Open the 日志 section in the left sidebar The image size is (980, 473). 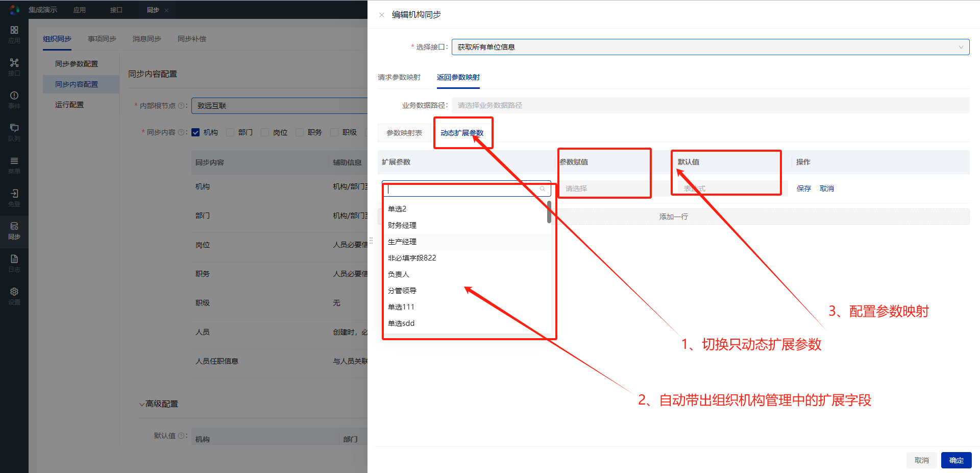[14, 264]
